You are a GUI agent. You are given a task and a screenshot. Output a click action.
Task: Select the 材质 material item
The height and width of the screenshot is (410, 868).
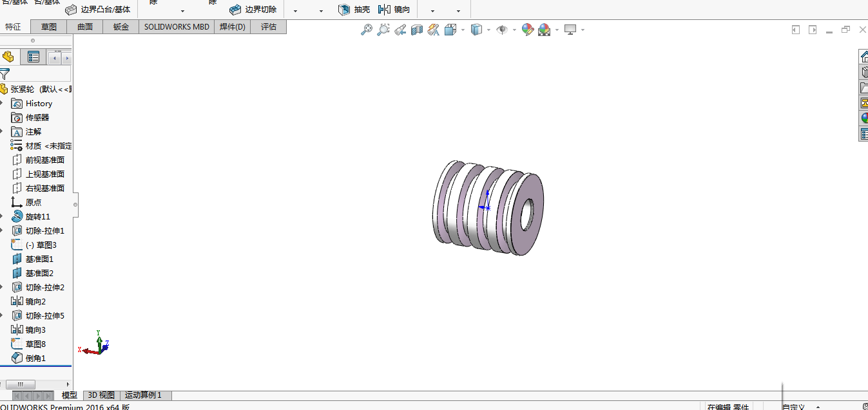tap(41, 146)
